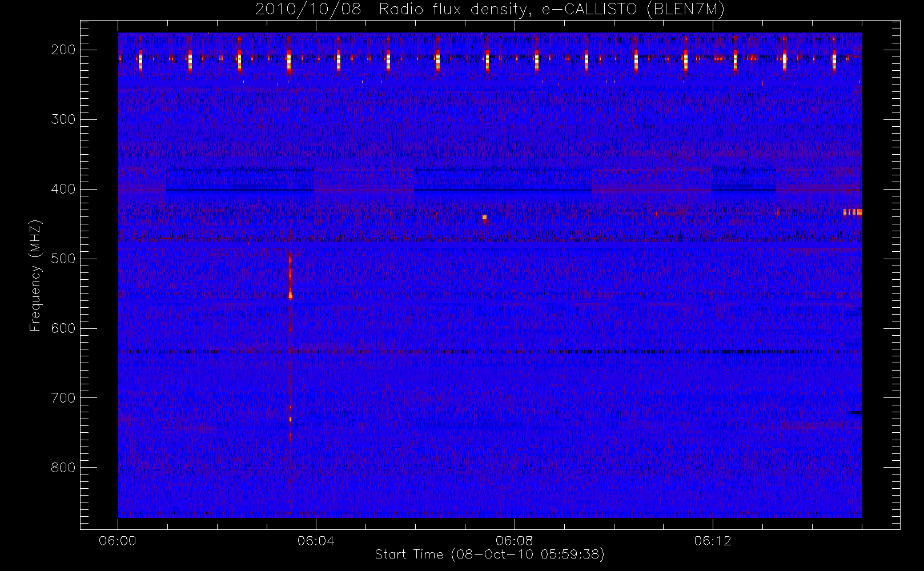This screenshot has width=924, height=571.
Task: Click the red vertical burst near 500 MHz
Action: tap(290, 278)
